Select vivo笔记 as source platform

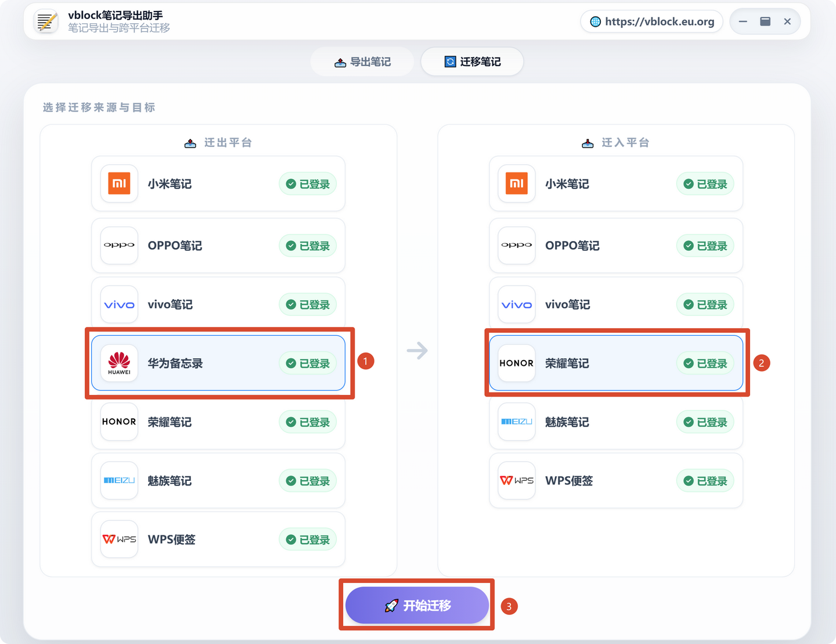218,304
